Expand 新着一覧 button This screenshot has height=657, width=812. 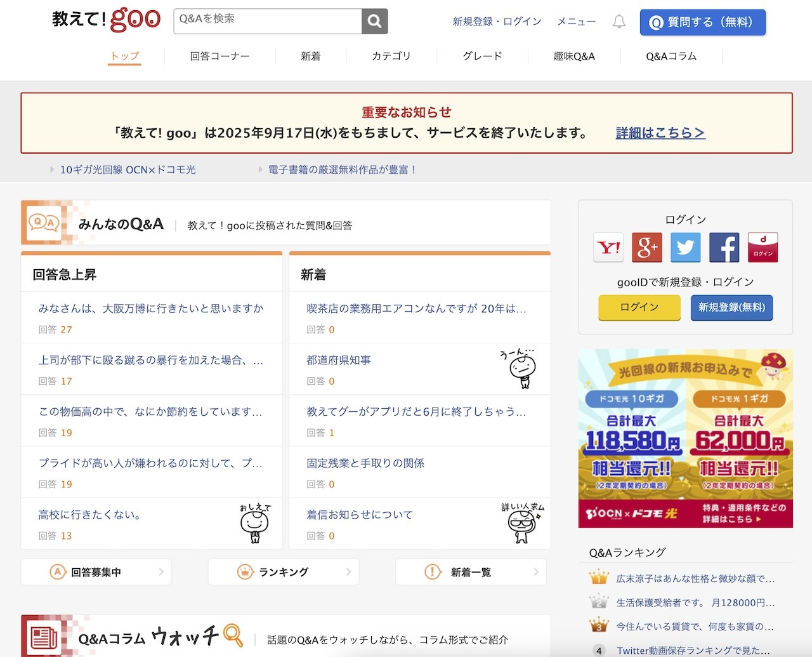[x=471, y=572]
